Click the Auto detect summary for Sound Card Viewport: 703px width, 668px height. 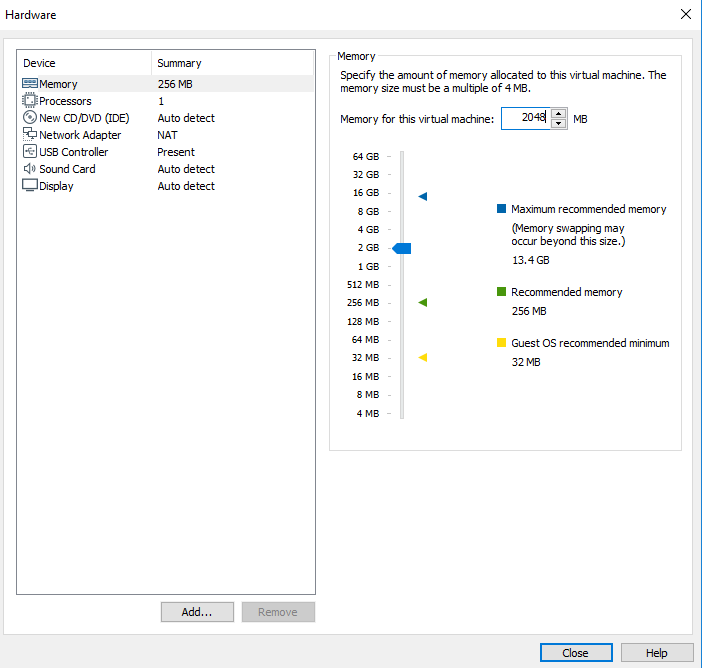(x=186, y=169)
